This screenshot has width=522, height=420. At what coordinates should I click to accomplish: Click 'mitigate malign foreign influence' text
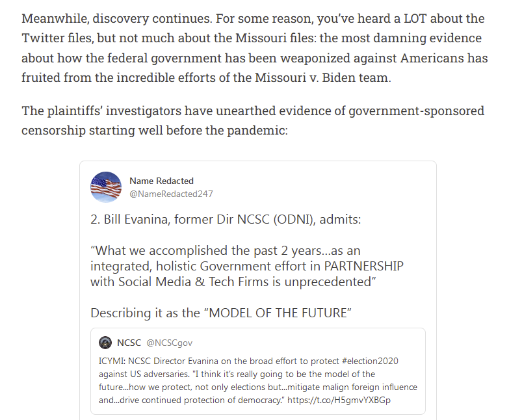coord(352,387)
